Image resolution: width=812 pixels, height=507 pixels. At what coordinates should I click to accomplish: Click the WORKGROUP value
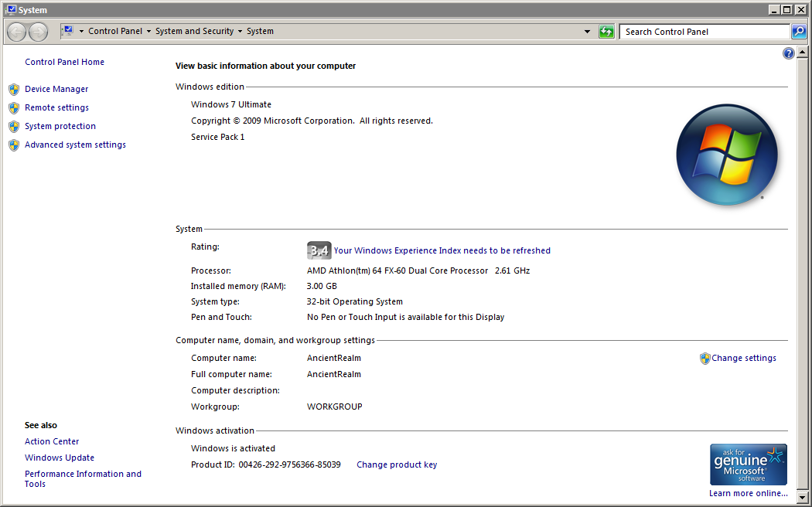335,407
